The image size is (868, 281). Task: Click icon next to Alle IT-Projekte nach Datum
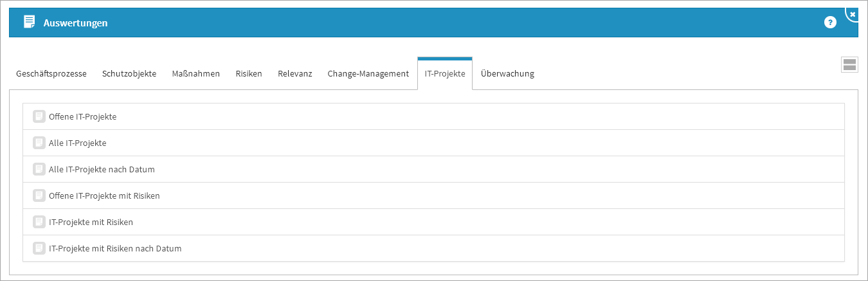click(39, 169)
